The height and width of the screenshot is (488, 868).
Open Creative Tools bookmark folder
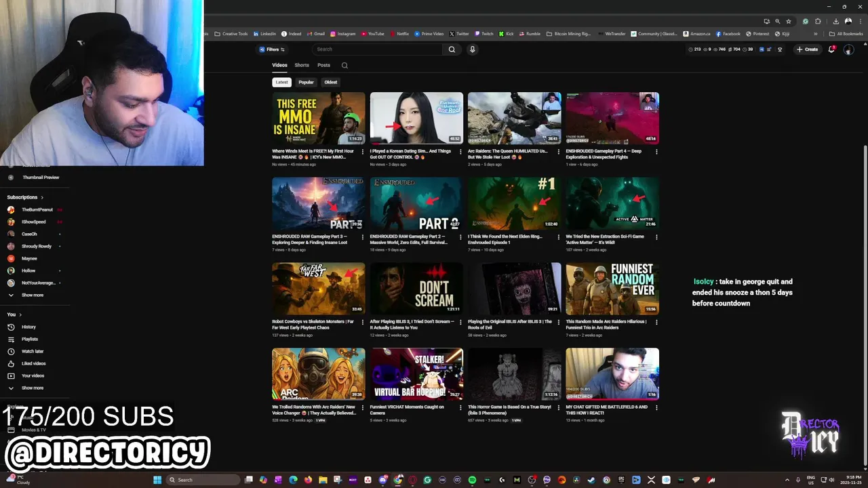231,34
